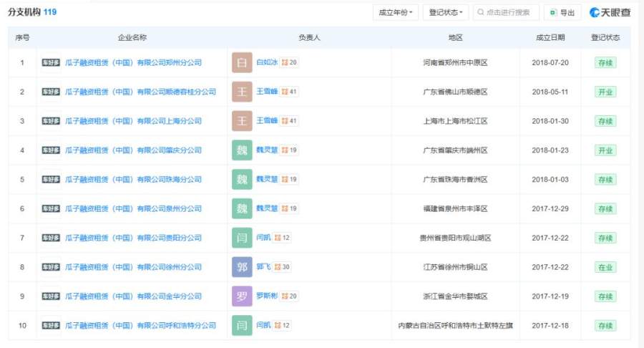Open the 呼和浩特分公司 company link
644x348 pixels.
(140, 325)
